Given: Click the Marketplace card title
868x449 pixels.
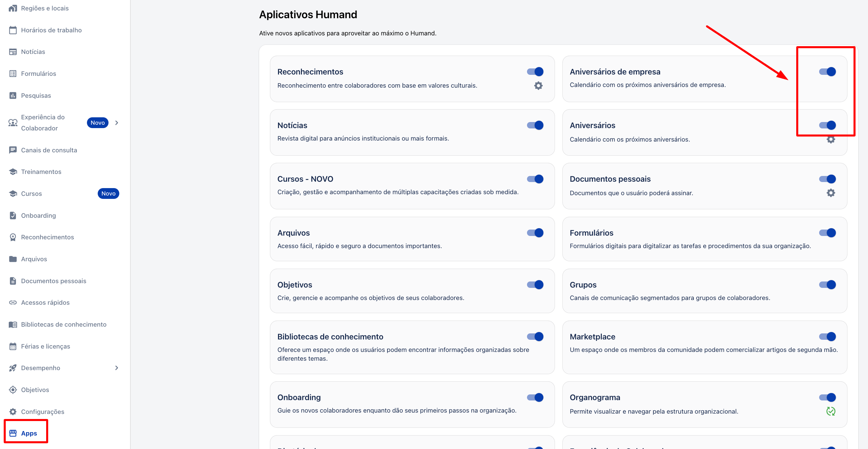Looking at the screenshot, I should [592, 336].
